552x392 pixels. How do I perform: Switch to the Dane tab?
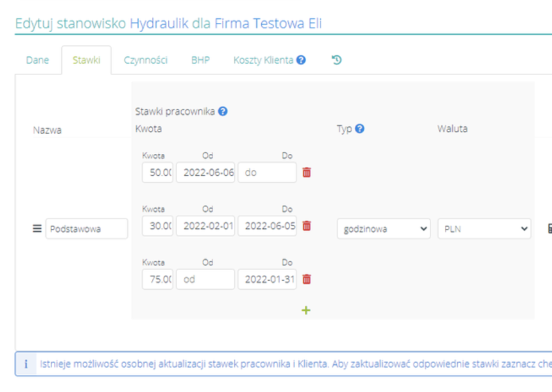37,60
